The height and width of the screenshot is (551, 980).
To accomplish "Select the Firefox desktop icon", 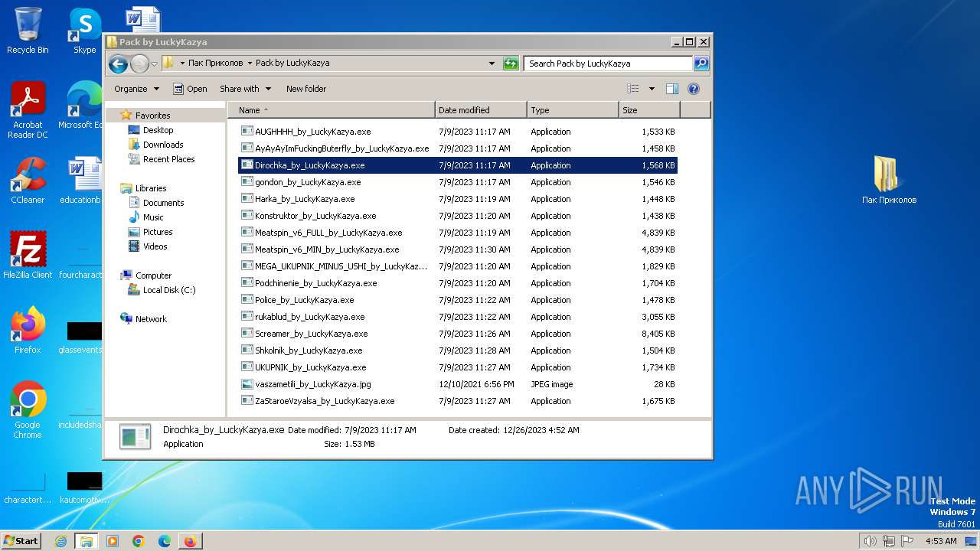I will 28,330.
